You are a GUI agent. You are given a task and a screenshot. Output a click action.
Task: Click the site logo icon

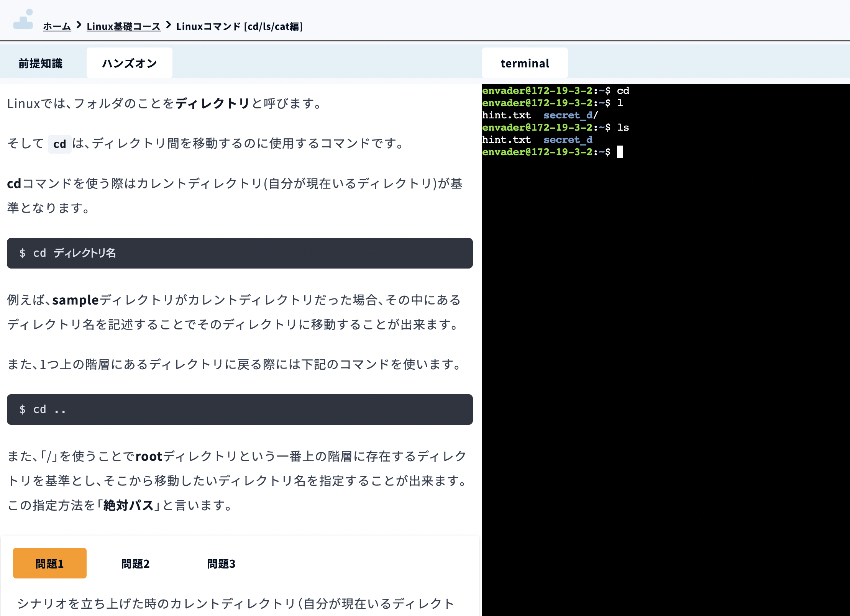click(x=24, y=20)
